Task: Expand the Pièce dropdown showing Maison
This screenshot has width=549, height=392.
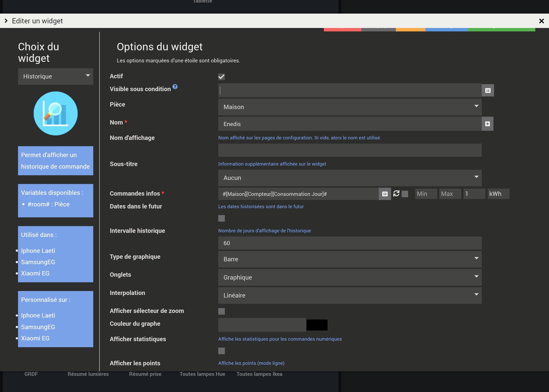Action: point(350,107)
